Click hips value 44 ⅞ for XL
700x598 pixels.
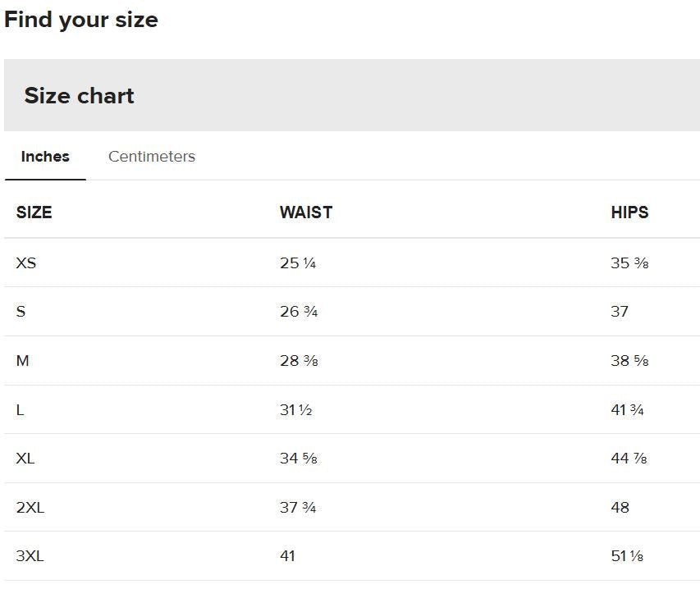[x=629, y=459]
